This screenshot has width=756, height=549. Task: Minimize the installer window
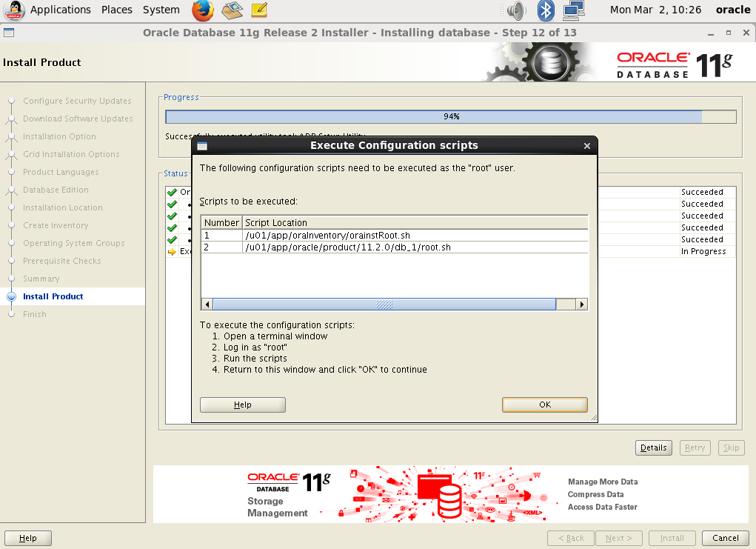coord(711,33)
